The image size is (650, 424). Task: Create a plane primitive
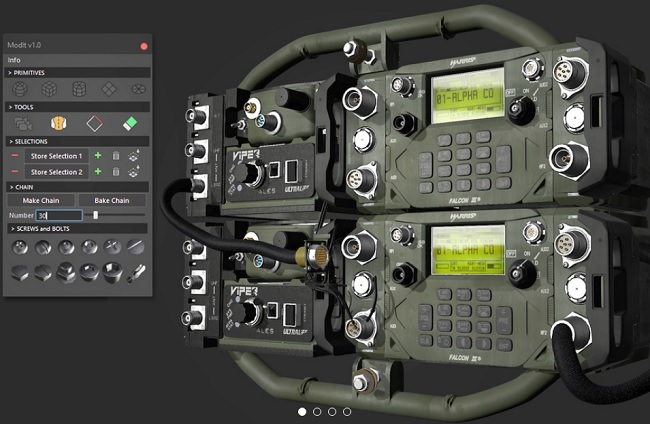tap(109, 89)
